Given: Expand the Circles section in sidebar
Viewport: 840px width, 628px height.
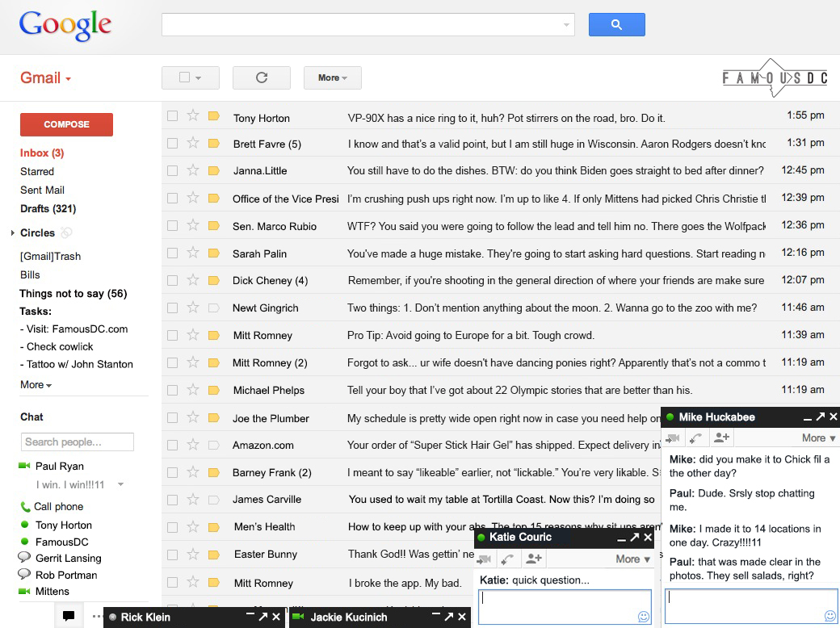Looking at the screenshot, I should (x=13, y=233).
